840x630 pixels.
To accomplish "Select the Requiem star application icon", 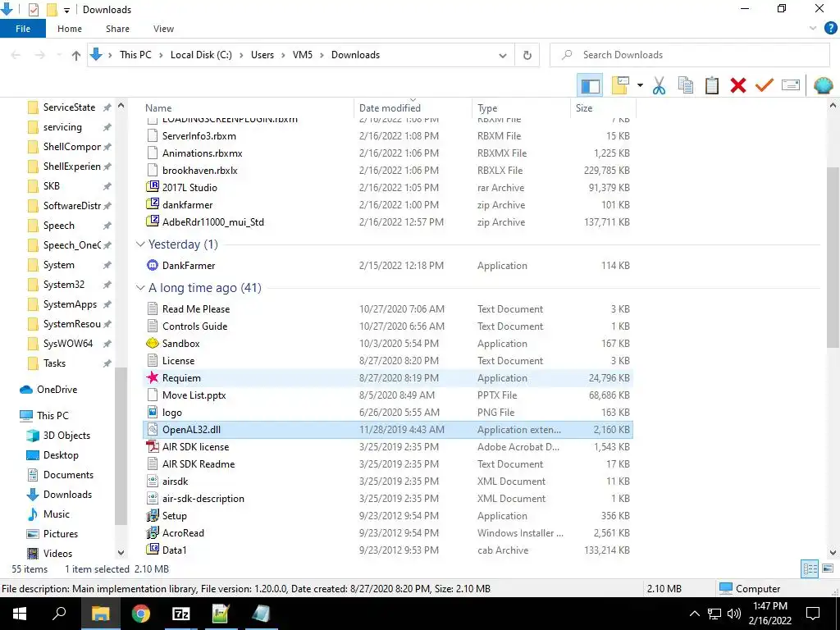I will [x=153, y=377].
